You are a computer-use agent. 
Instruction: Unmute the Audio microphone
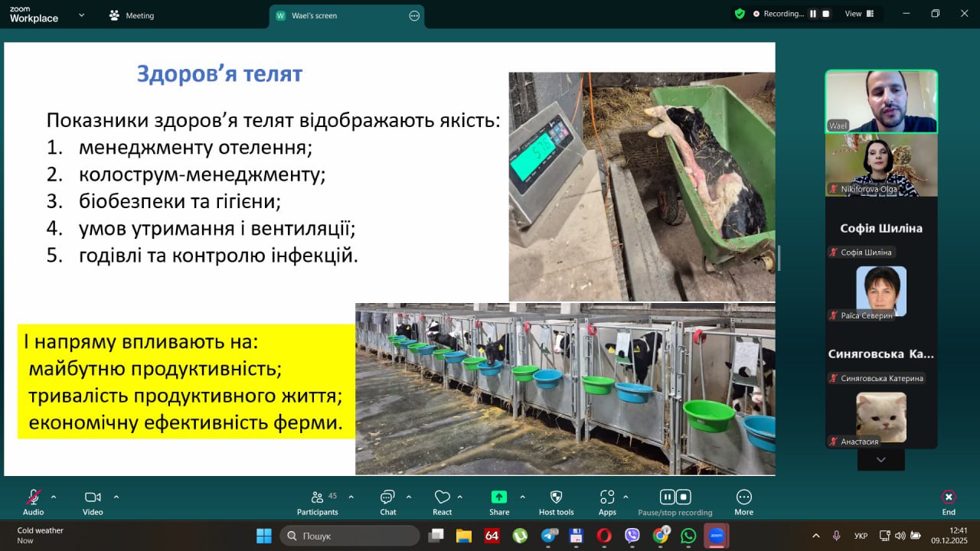pos(33,497)
